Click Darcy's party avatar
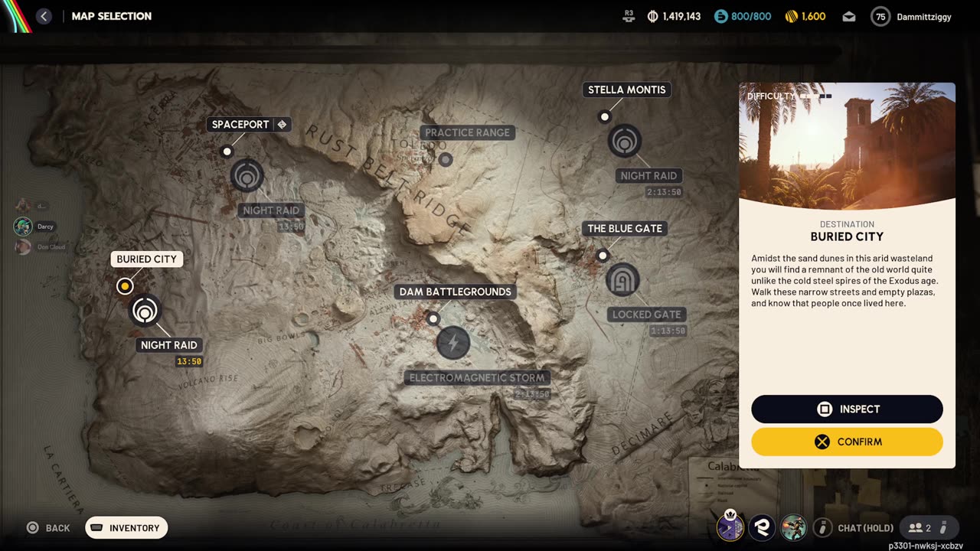980x551 pixels. point(23,226)
